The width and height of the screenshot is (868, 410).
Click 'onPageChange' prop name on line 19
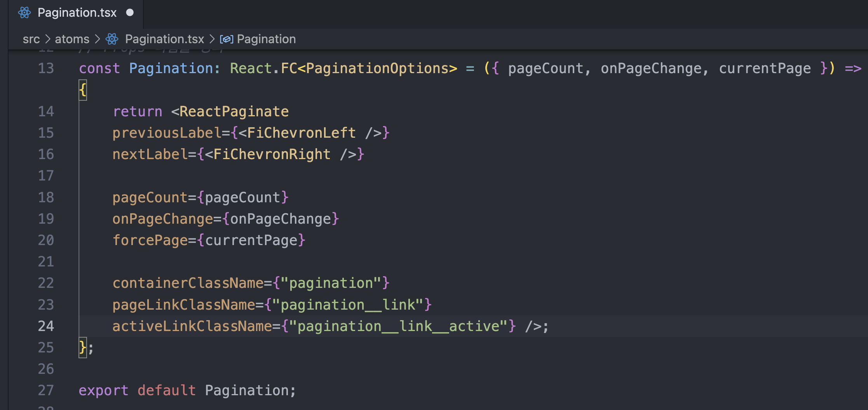click(x=163, y=219)
